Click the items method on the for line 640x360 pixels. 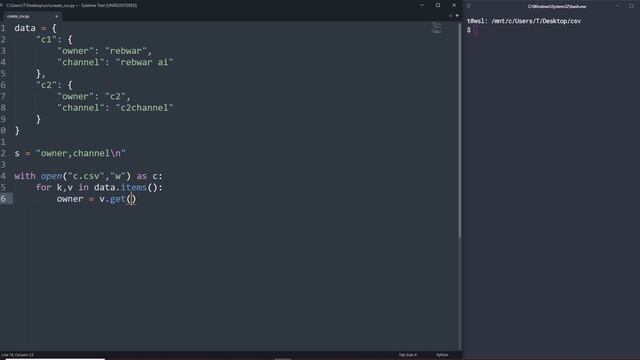(x=133, y=187)
